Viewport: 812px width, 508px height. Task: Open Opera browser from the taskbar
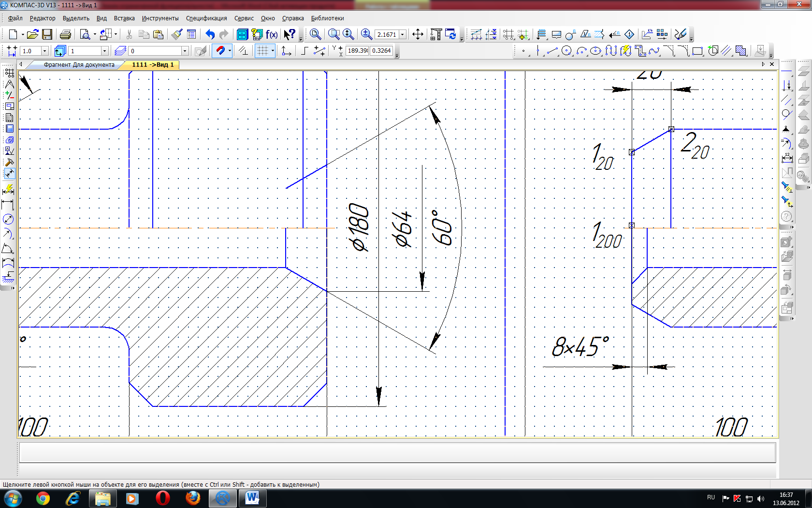click(163, 498)
